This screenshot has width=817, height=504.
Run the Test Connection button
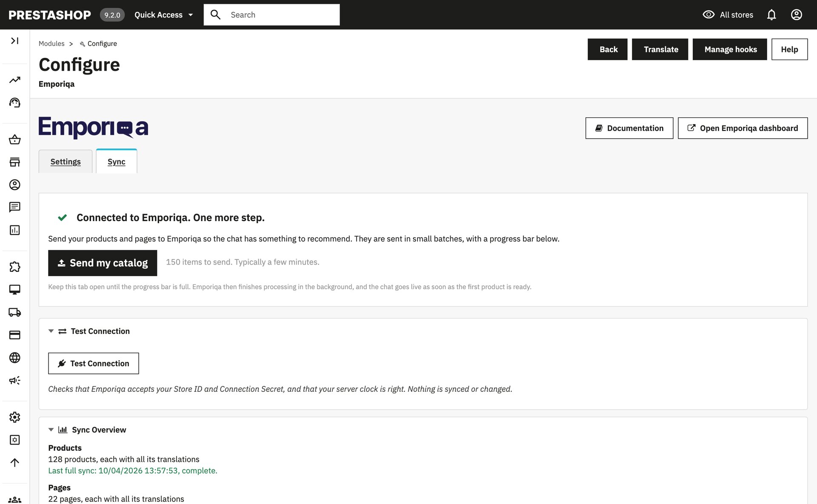click(94, 364)
